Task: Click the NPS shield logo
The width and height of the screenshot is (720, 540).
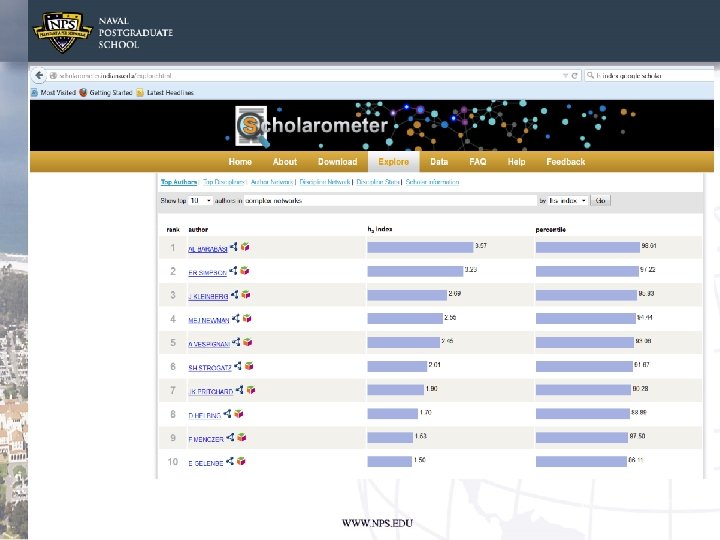Action: click(62, 31)
